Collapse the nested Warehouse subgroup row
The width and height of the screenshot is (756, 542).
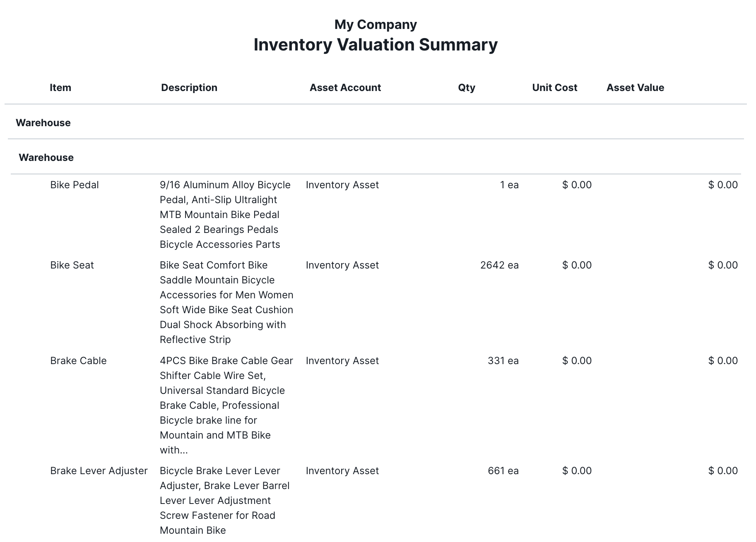point(46,158)
